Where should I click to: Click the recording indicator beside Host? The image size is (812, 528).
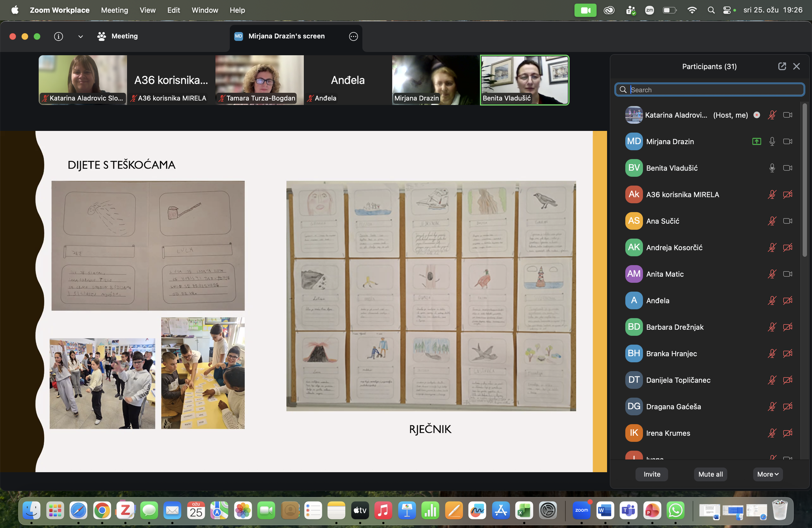757,115
